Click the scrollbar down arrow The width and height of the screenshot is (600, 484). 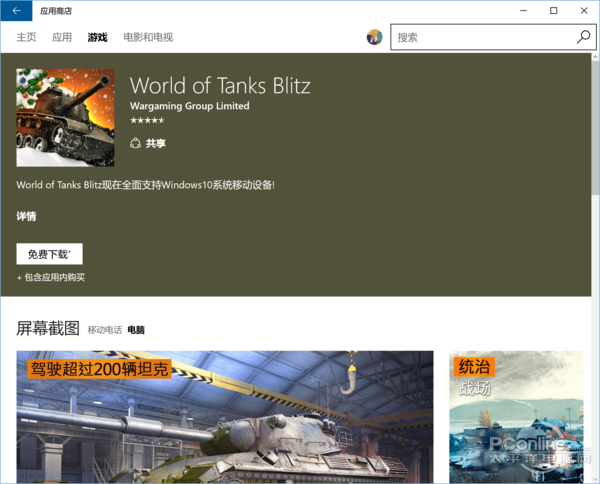point(595,479)
